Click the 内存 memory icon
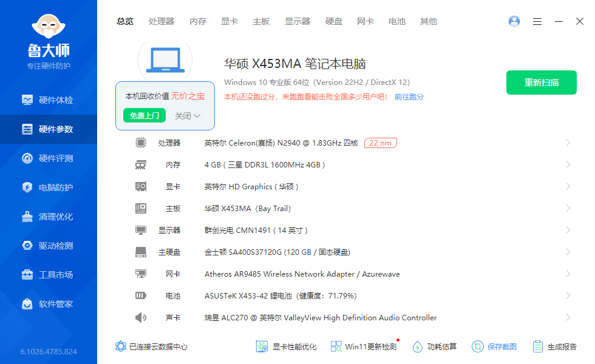The image size is (595, 364). (x=141, y=164)
